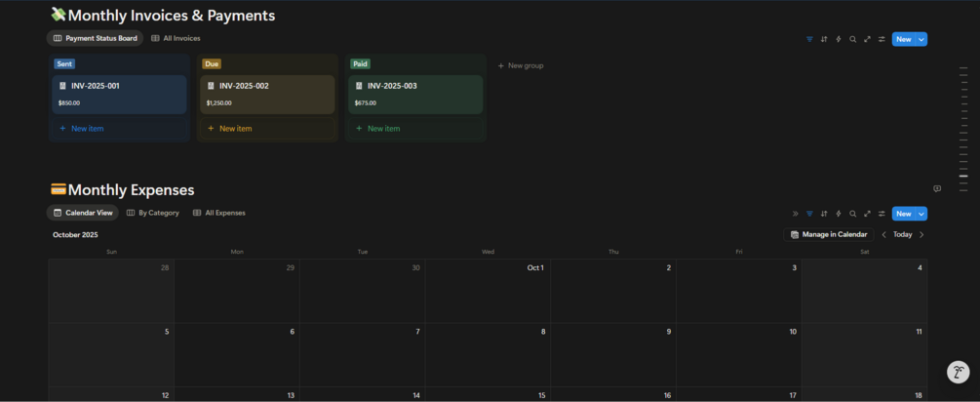Add New item in Due column
Screen dimensions: 980x402
[x=267, y=128]
